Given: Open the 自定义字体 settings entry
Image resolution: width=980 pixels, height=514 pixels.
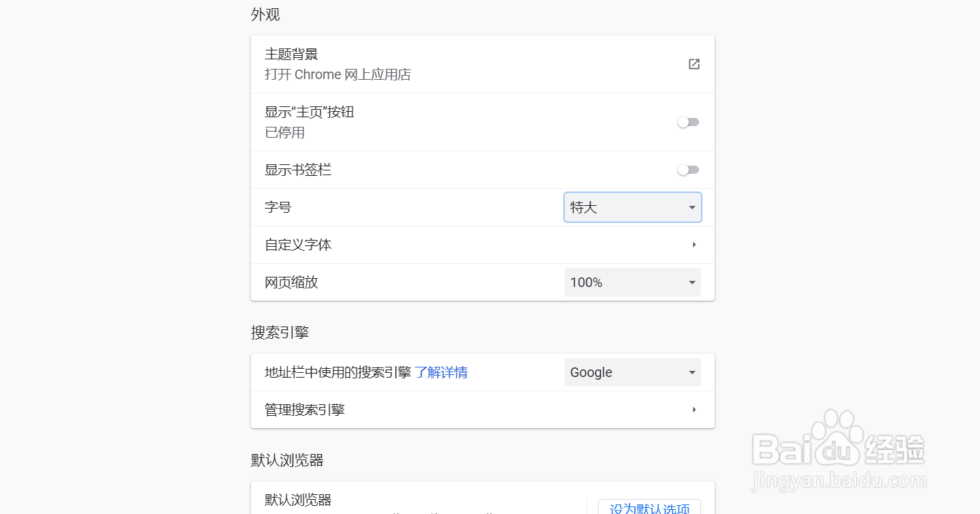Looking at the screenshot, I should click(x=483, y=245).
